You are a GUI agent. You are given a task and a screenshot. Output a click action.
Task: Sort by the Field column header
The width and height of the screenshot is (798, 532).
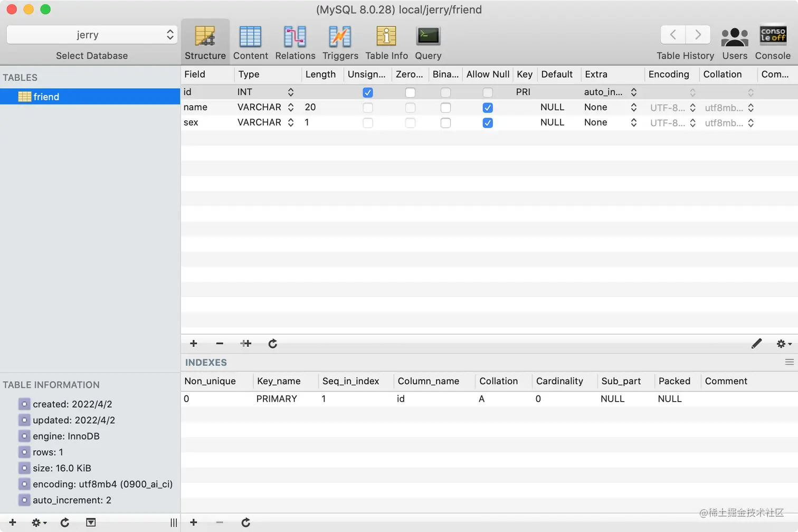[207, 74]
